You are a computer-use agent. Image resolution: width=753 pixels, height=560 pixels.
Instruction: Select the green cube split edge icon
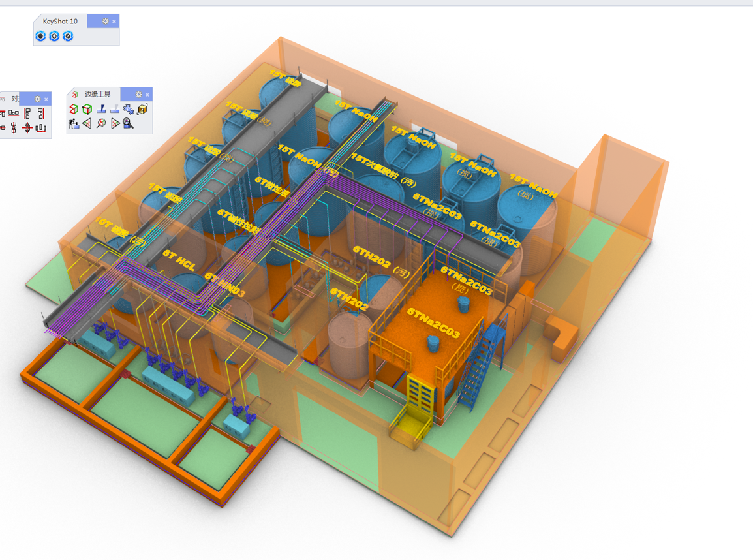point(87,109)
